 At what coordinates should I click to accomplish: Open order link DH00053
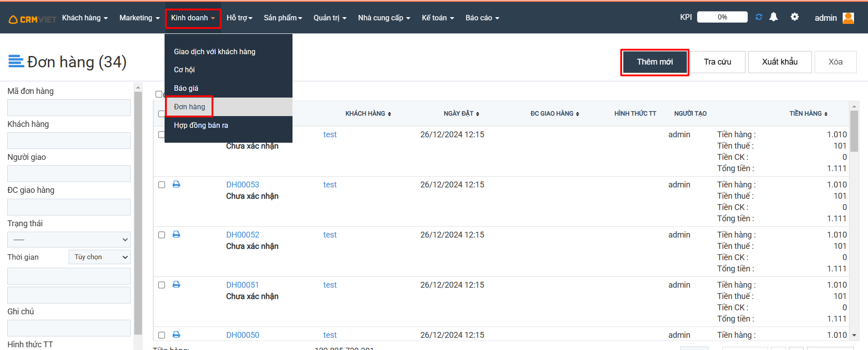click(243, 185)
